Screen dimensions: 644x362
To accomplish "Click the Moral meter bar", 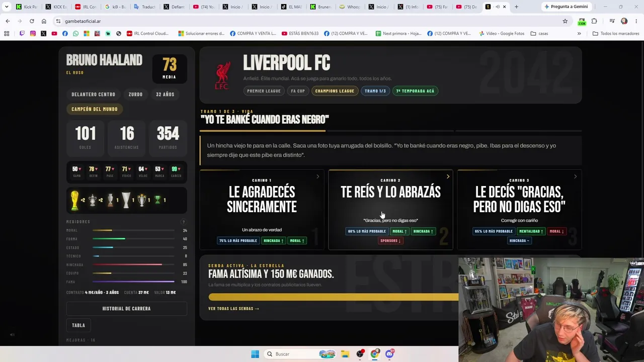I will click(133, 231).
